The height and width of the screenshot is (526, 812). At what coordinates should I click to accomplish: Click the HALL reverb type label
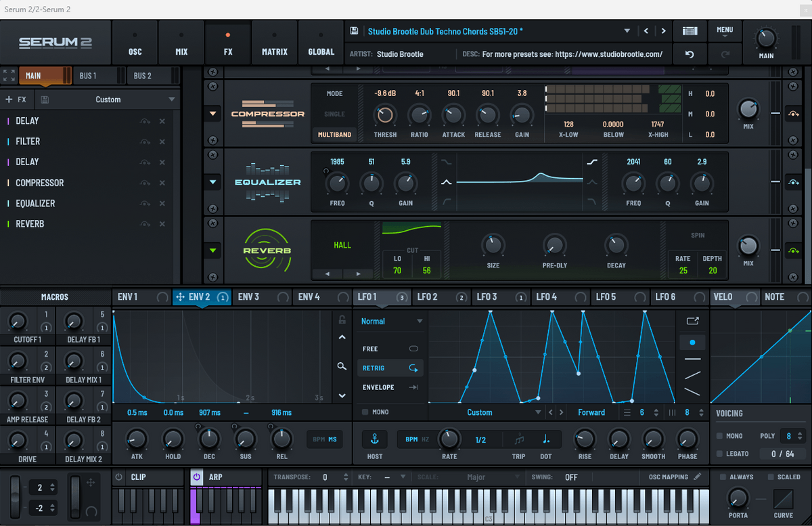point(342,245)
